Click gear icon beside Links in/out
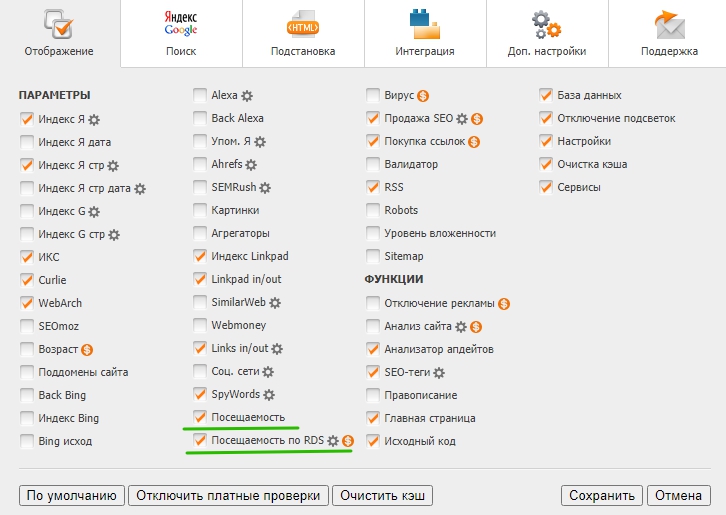Screen dimensions: 726x515 pyautogui.click(x=277, y=349)
